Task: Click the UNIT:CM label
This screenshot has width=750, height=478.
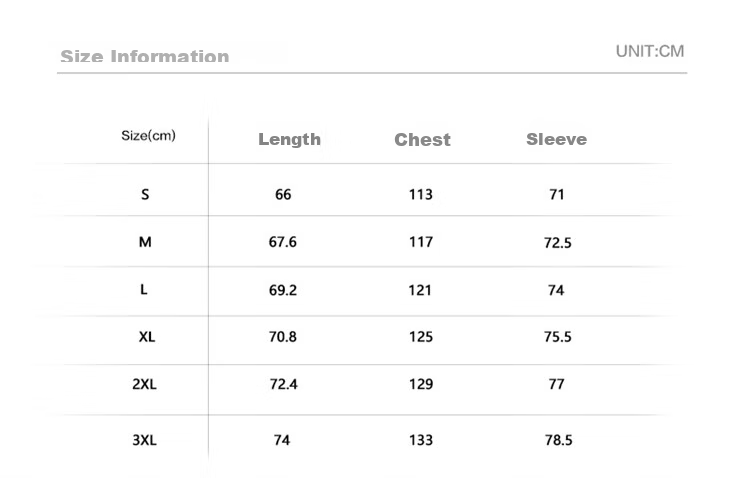Action: click(x=650, y=51)
